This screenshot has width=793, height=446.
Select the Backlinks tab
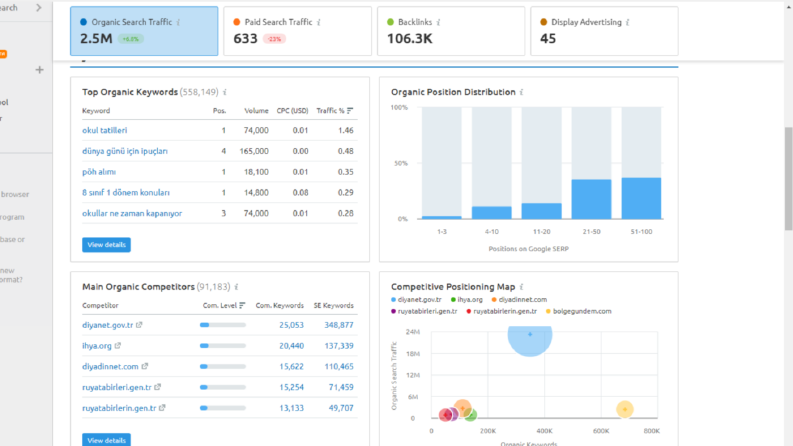click(451, 31)
